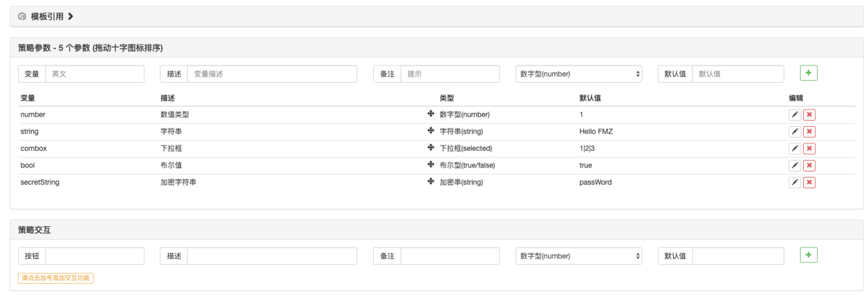
Task: Click the move handle for 下拉框(selected) row
Action: coord(431,148)
